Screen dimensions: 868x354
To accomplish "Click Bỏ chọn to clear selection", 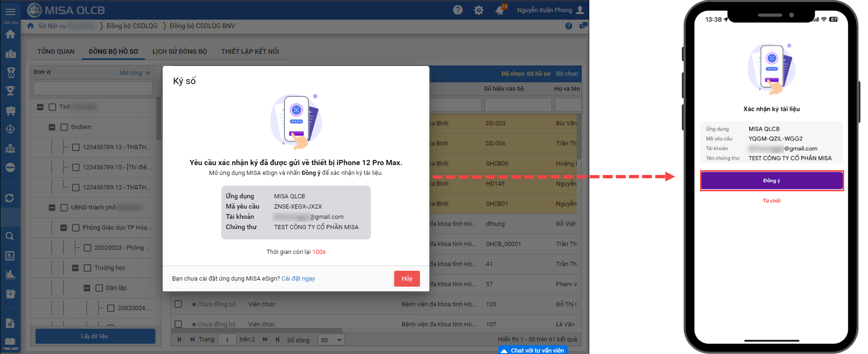I will pyautogui.click(x=567, y=74).
